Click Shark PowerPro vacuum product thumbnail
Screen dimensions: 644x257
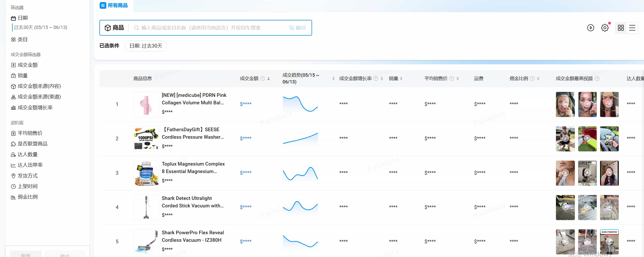pos(146,242)
